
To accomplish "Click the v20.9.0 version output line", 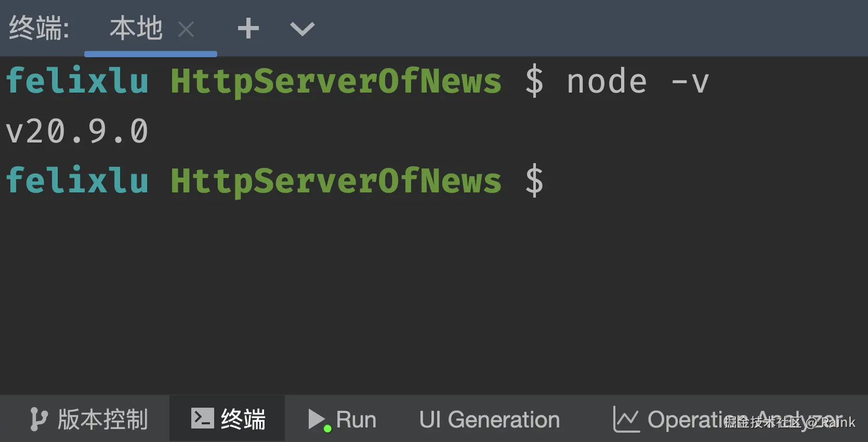I will point(77,131).
